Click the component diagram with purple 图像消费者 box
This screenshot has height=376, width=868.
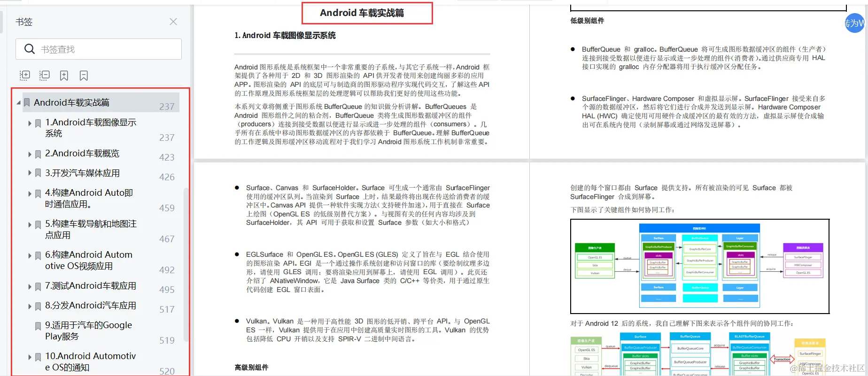[x=700, y=266]
